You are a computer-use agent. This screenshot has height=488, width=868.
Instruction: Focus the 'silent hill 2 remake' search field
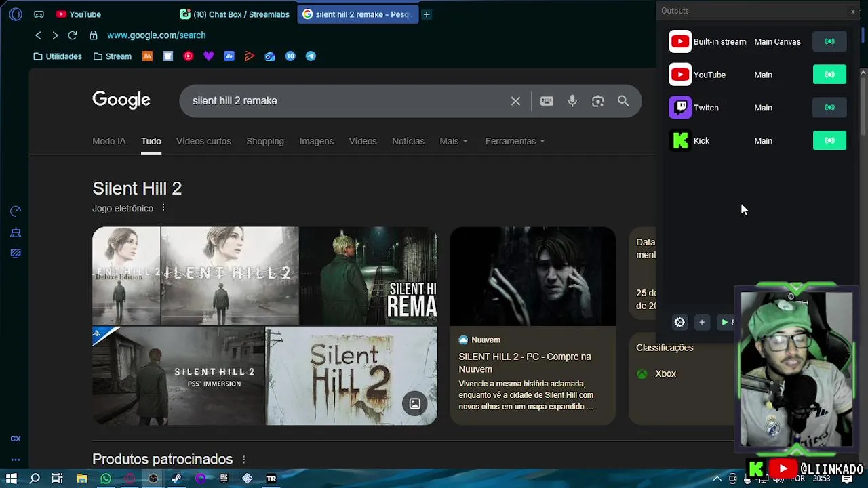(346, 101)
